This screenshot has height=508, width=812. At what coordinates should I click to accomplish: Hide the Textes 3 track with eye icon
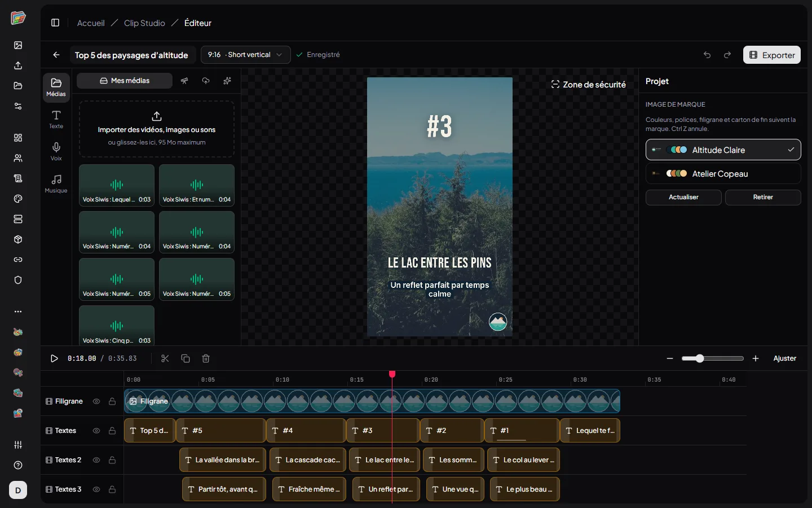click(x=96, y=489)
